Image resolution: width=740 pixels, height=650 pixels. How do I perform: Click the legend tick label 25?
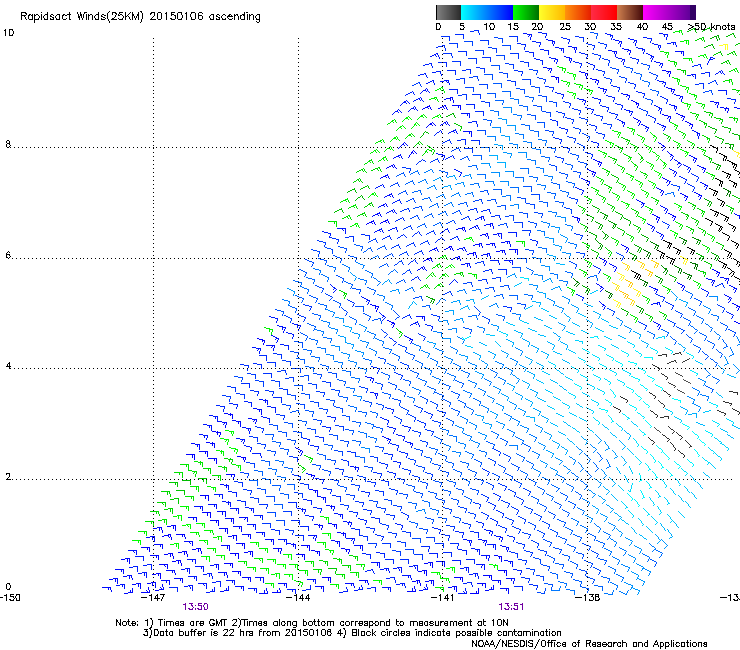tap(565, 27)
